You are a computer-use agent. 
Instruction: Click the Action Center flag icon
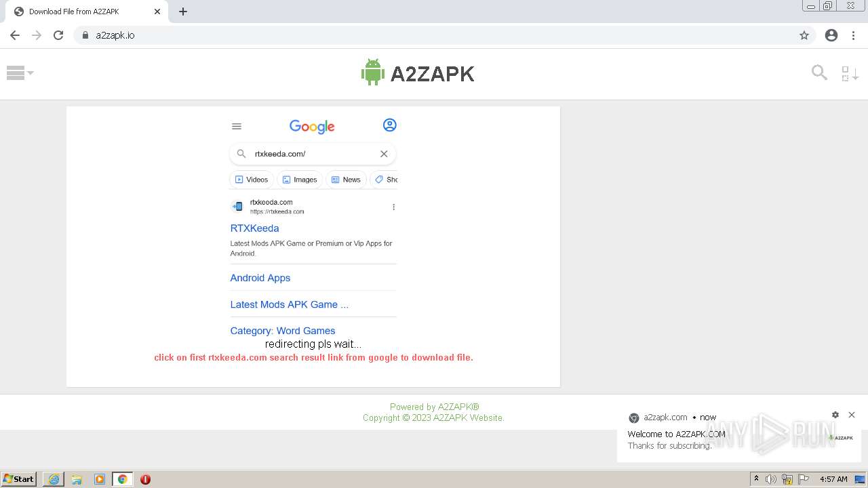[x=804, y=479]
